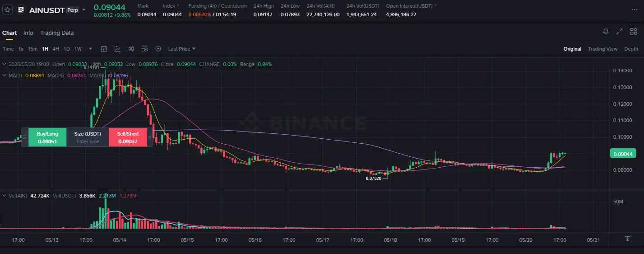Switch to the Info tab
Screen dimensions: 644x254
[x=28, y=33]
